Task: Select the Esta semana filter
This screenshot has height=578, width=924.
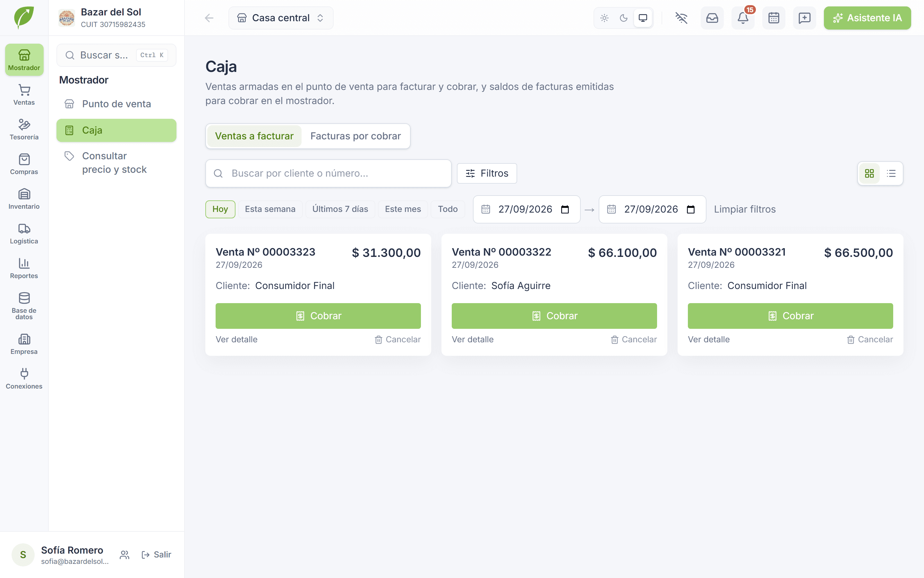Action: click(x=270, y=209)
